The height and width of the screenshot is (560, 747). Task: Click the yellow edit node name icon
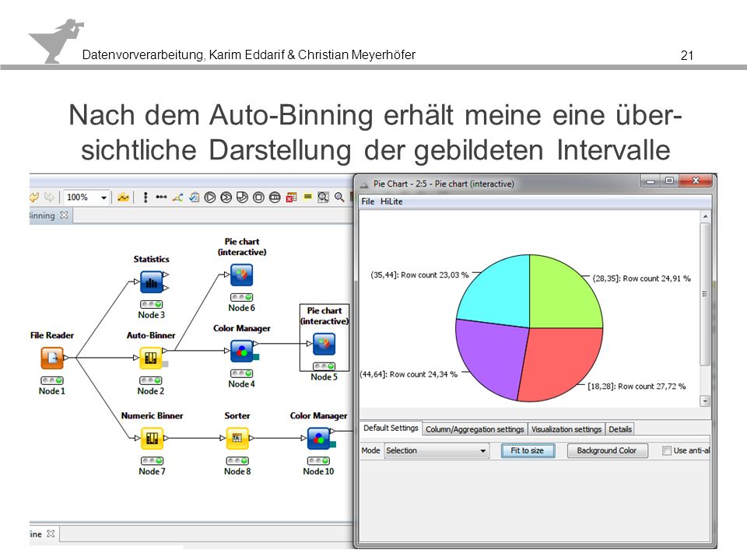pyautogui.click(x=308, y=197)
